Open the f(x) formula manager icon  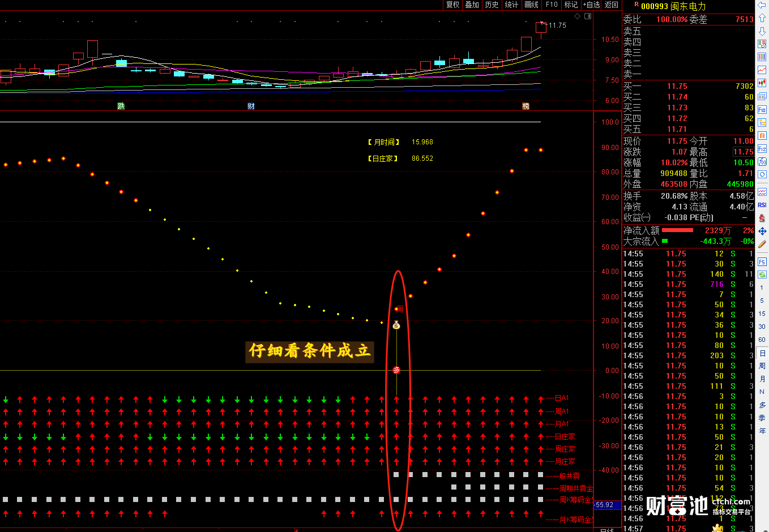pyautogui.click(x=762, y=162)
